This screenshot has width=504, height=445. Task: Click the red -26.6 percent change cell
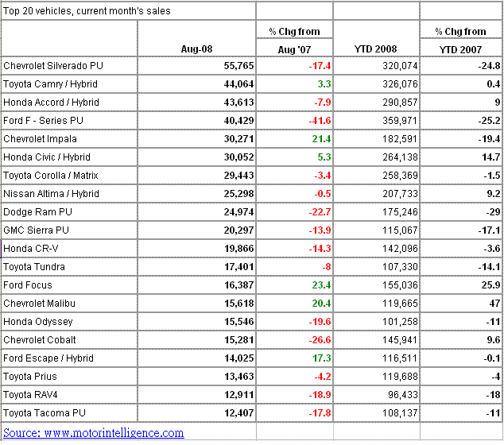coord(295,340)
